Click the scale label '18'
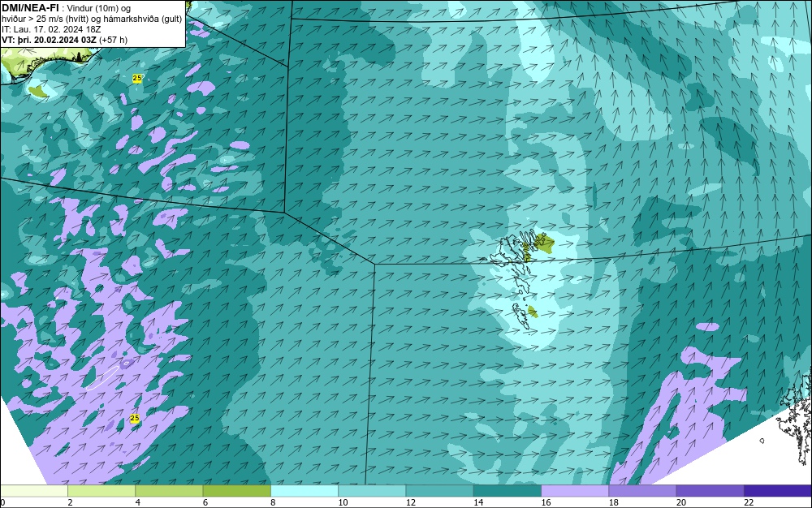This screenshot has width=812, height=508. (614, 502)
